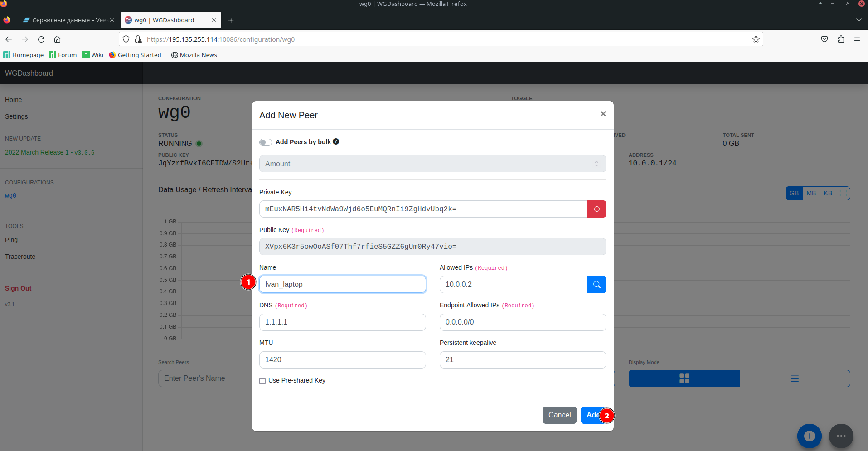Open Firefox list all tabs dropdown

pos(858,20)
